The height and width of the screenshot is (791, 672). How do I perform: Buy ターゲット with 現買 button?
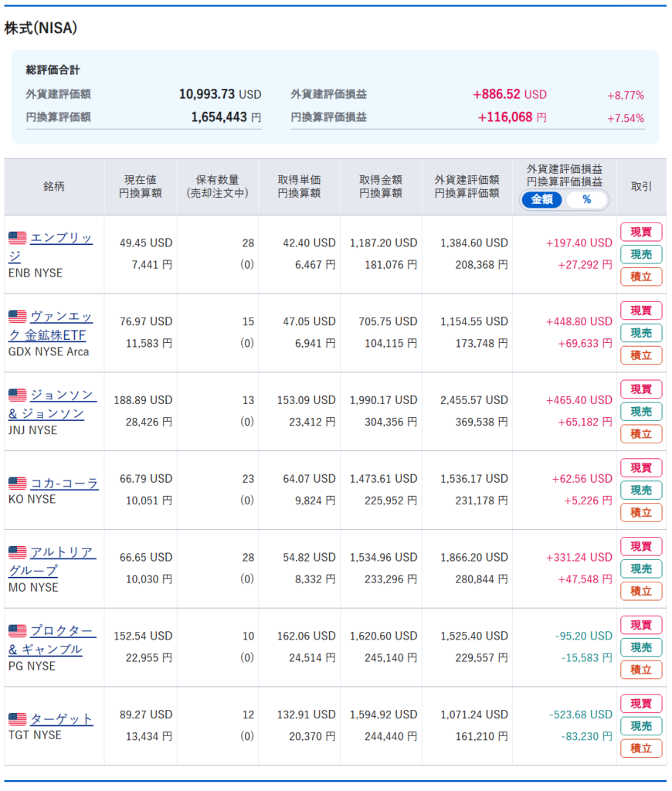click(641, 704)
